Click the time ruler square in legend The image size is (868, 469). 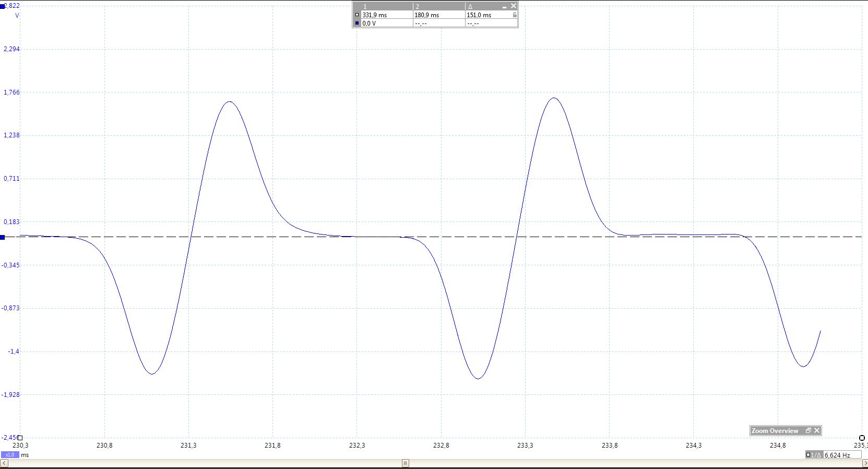click(357, 15)
